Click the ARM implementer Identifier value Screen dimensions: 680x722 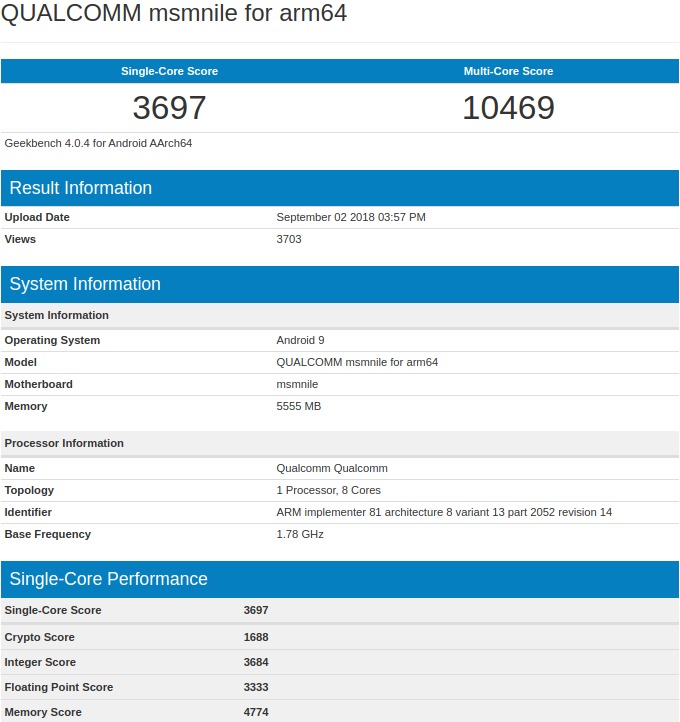[x=444, y=512]
